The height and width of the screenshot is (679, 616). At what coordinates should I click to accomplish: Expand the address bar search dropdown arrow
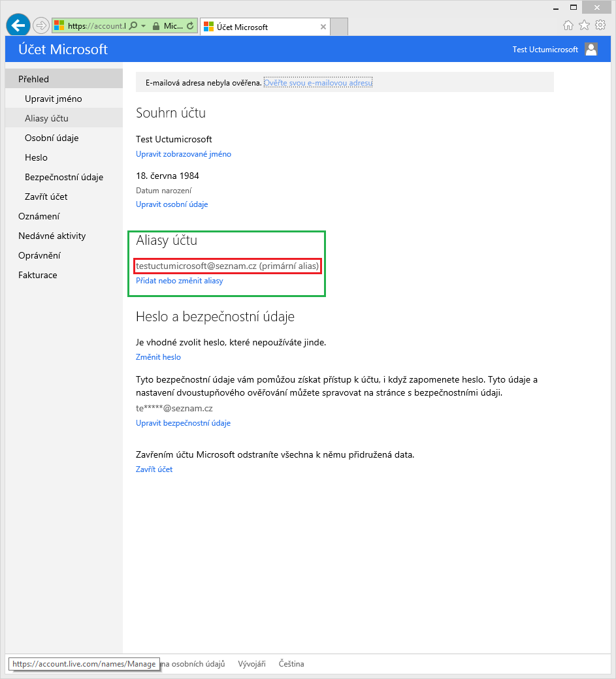tap(143, 26)
